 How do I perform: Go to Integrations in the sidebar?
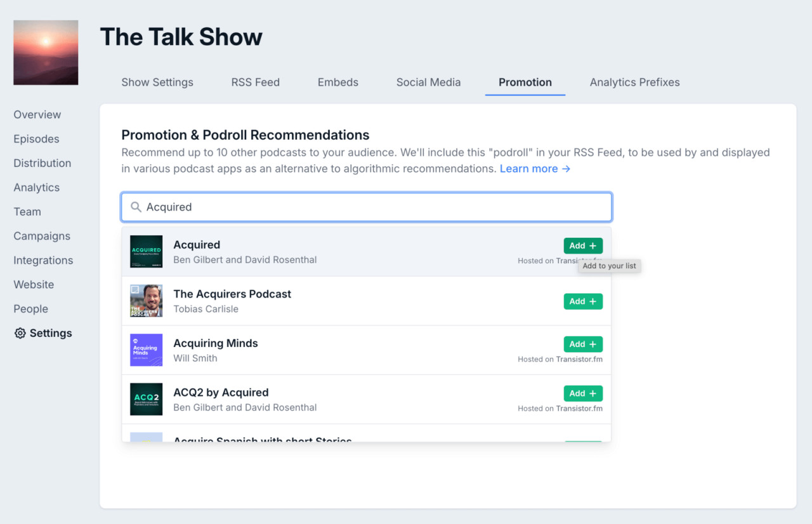43,260
